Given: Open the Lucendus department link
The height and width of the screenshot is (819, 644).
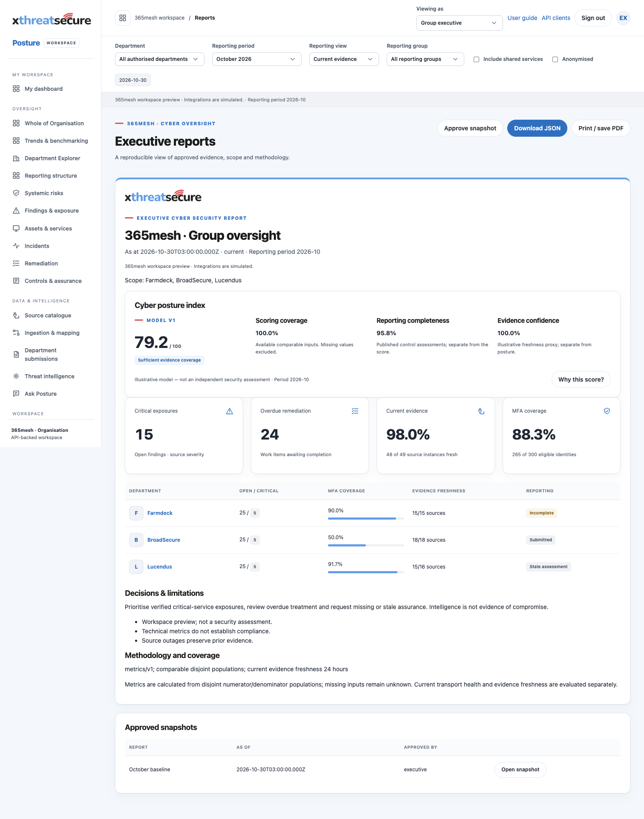Looking at the screenshot, I should coord(160,567).
